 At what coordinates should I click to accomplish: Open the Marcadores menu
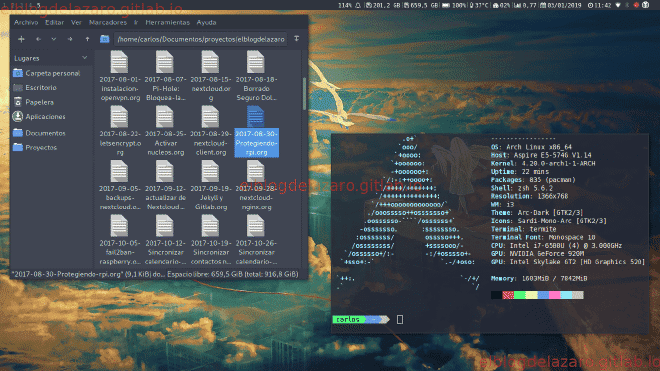pos(108,22)
